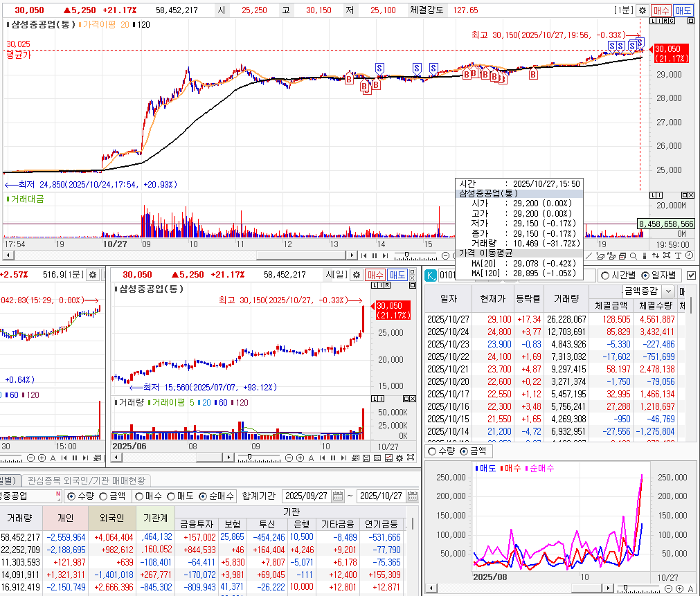The width and height of the screenshot is (700, 596).
Task: Click the single-erase tool in main chart toolbar
Action: click(x=600, y=256)
